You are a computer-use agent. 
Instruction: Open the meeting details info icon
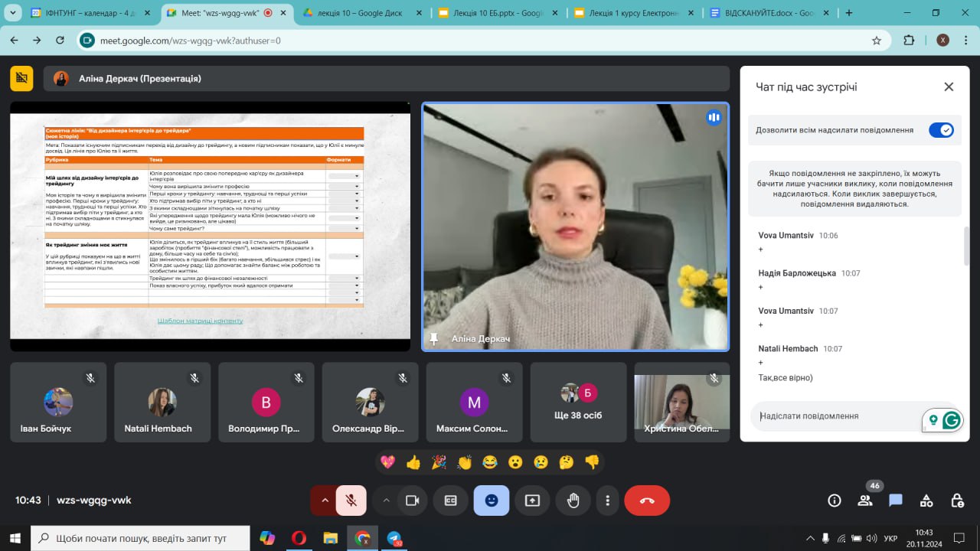pos(835,500)
